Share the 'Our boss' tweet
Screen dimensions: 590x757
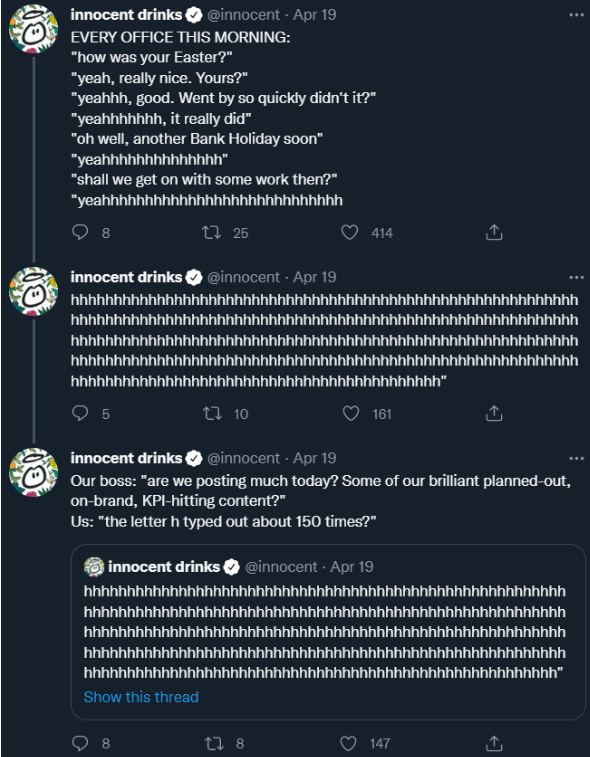[494, 743]
